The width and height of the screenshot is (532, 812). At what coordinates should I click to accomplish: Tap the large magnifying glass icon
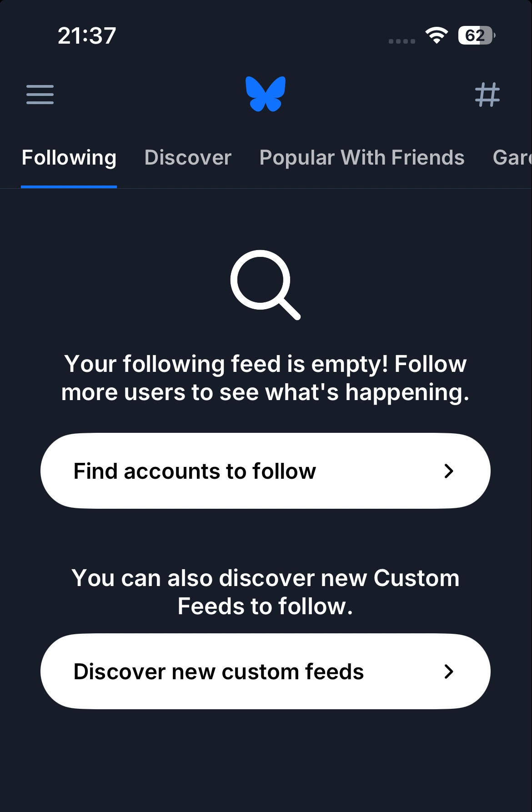pos(265,285)
